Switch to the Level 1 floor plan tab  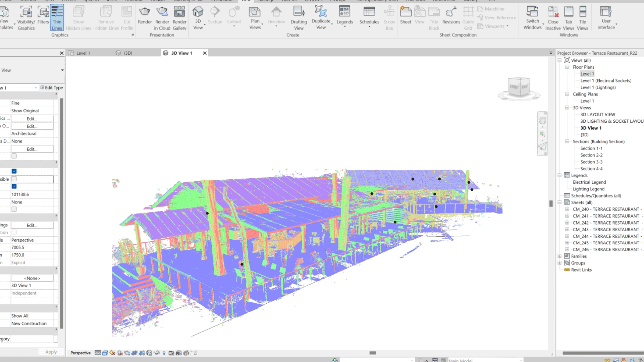[83, 53]
